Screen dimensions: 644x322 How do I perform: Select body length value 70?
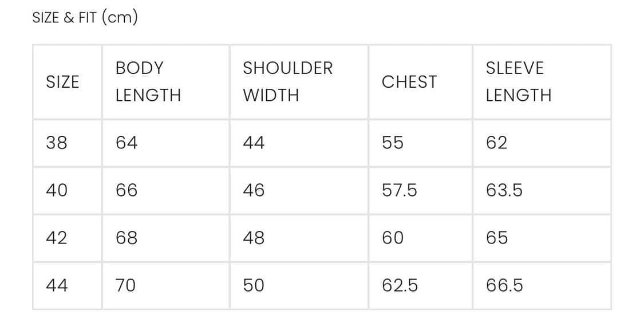point(126,285)
